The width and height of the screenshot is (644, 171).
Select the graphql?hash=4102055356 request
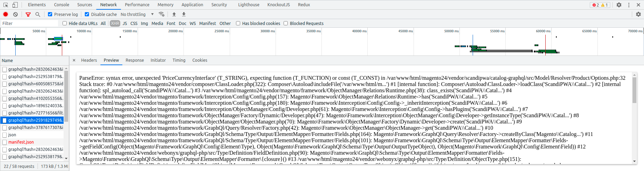coord(32,98)
